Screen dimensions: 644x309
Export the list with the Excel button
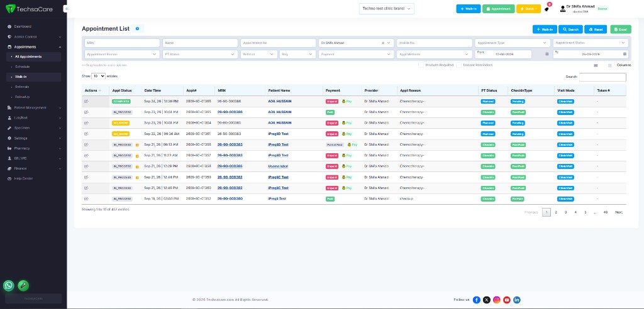click(621, 30)
